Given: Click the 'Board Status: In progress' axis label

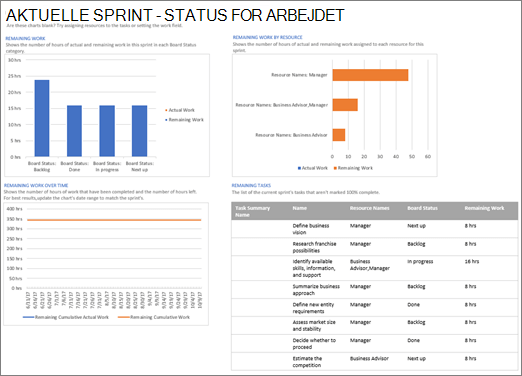Looking at the screenshot, I should click(x=107, y=166).
